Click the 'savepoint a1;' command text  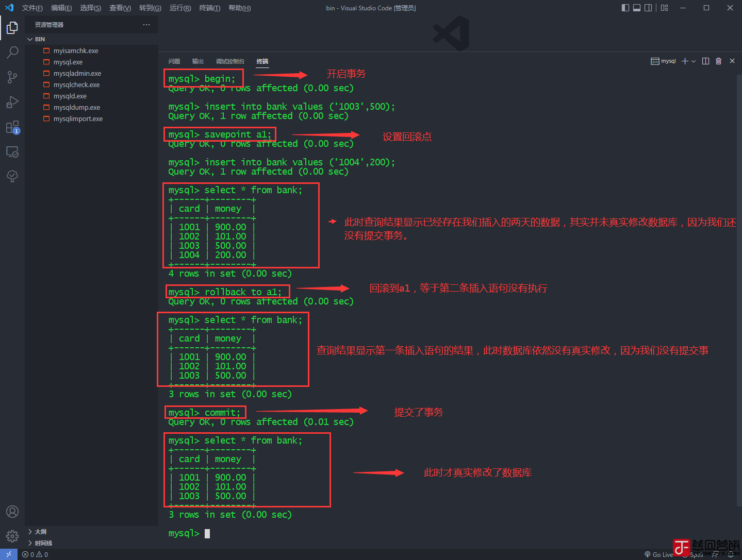tap(238, 134)
